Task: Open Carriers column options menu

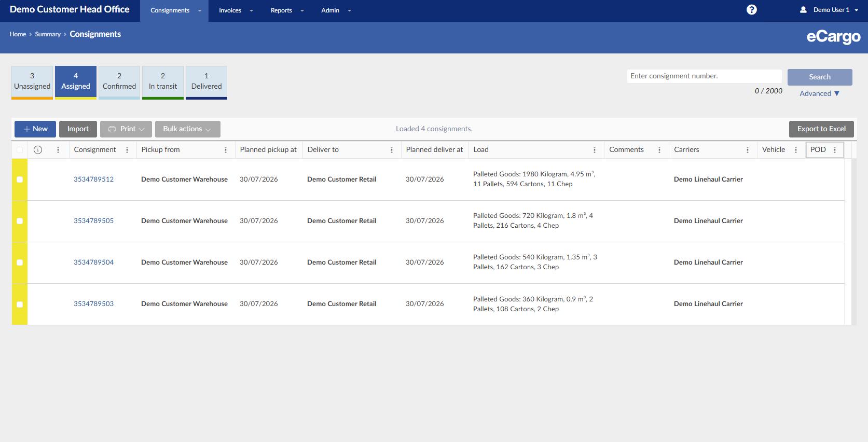Action: click(748, 150)
